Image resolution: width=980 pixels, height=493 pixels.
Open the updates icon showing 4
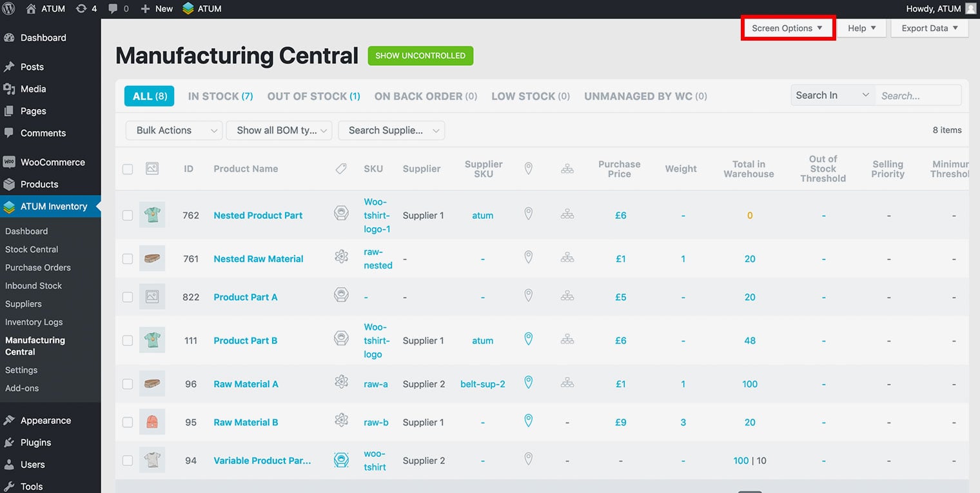pyautogui.click(x=86, y=9)
